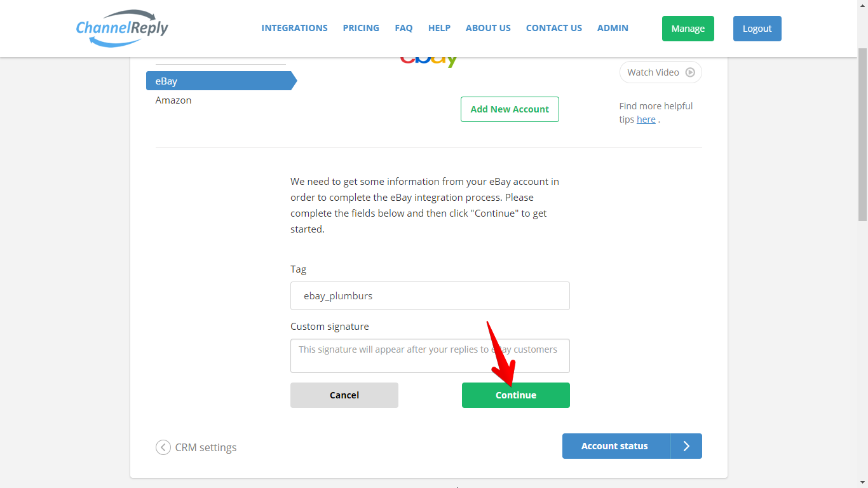Click the Add New Account button
This screenshot has height=488, width=868.
pyautogui.click(x=510, y=109)
